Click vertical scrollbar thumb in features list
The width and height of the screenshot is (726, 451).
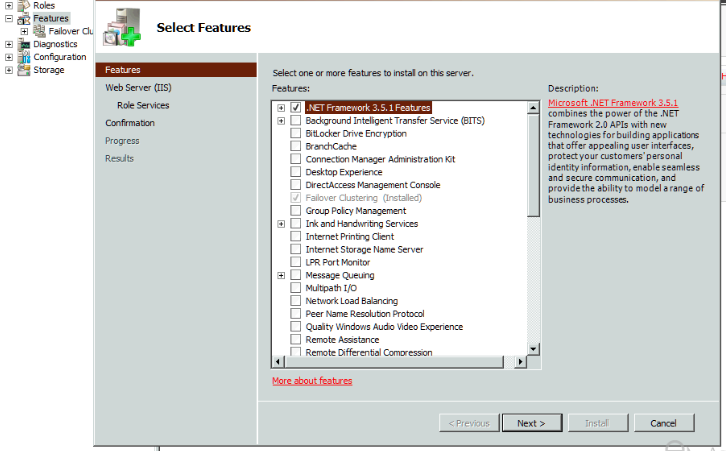[533, 165]
